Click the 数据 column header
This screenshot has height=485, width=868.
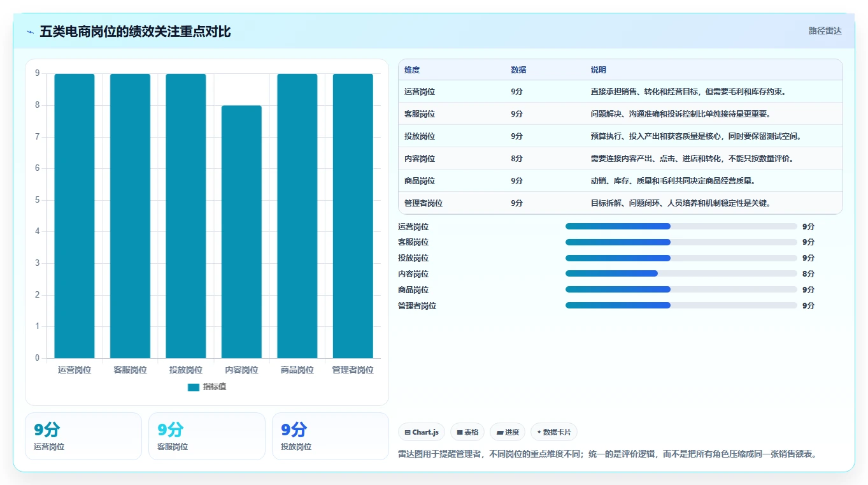click(518, 70)
